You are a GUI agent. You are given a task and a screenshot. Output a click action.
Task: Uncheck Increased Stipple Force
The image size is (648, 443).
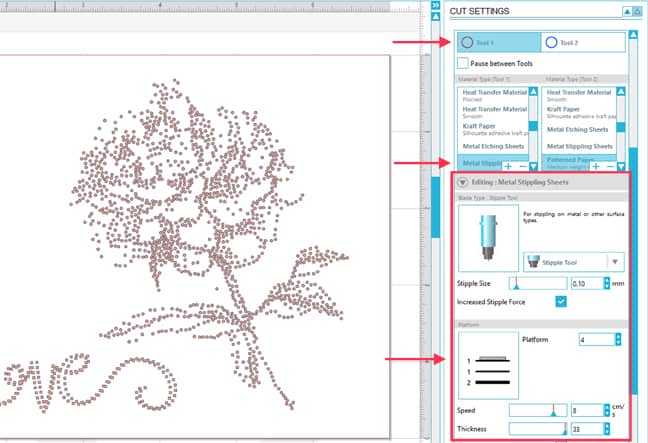tap(561, 302)
